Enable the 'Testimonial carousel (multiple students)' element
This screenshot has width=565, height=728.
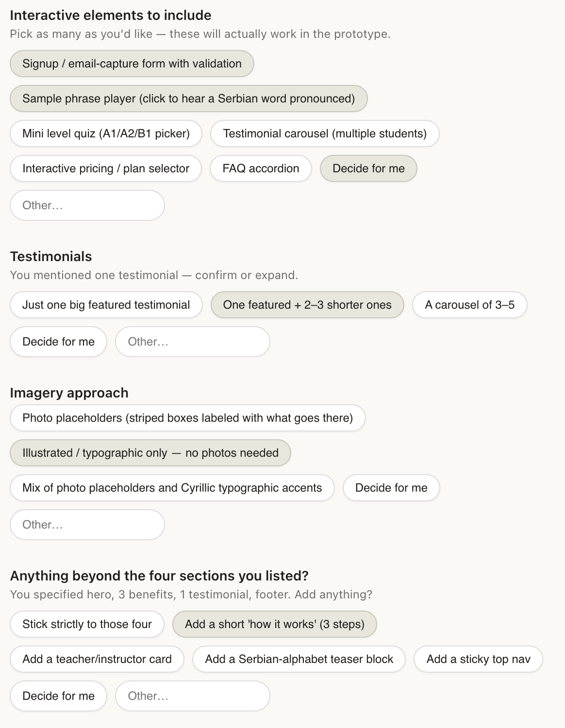[x=325, y=133]
